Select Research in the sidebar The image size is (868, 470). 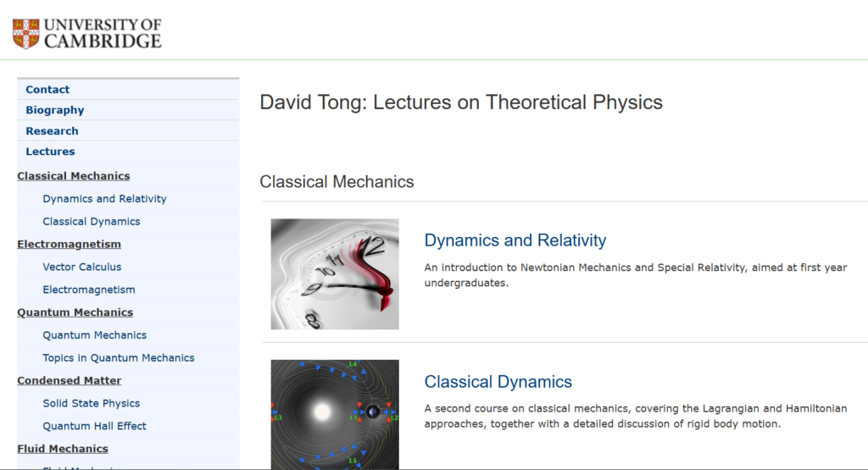[x=52, y=131]
